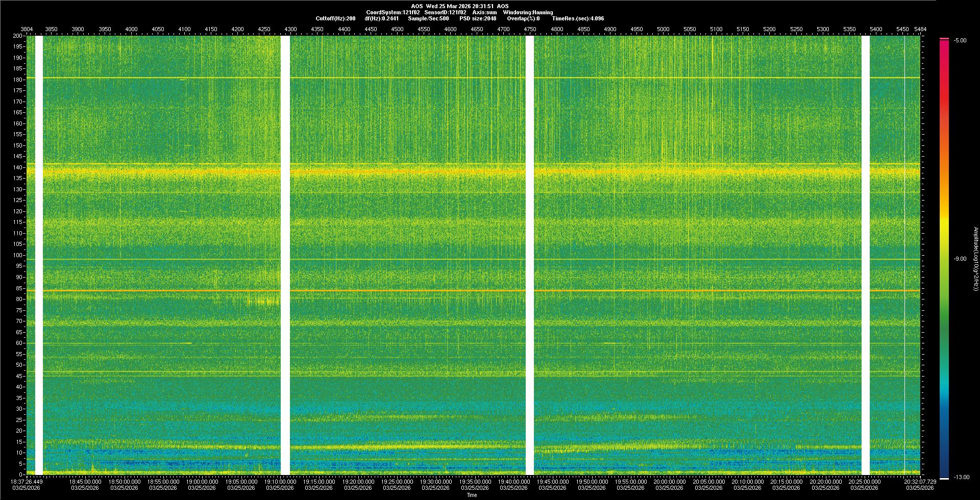This screenshot has height=500, width=980.
Task: Click the -9.00 colorbar midpoint label
Action: pyautogui.click(x=960, y=259)
